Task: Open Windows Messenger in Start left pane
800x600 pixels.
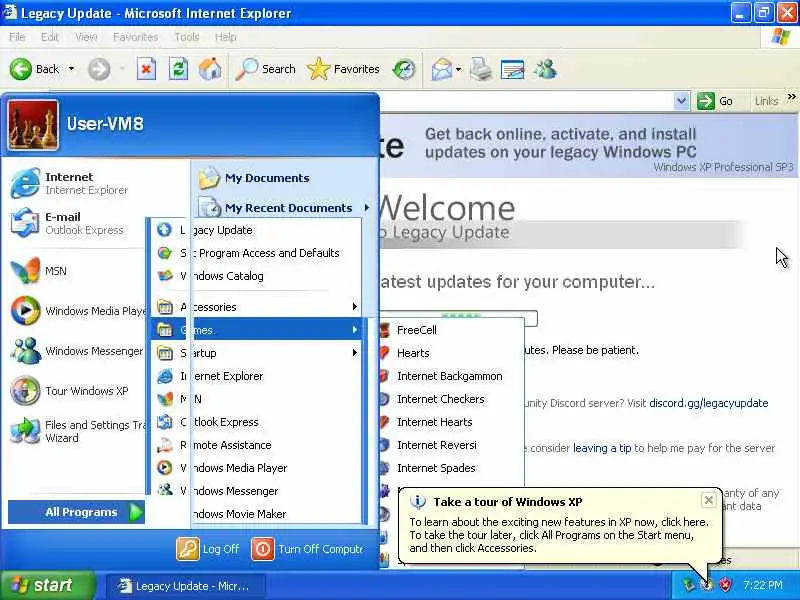Action: (x=77, y=351)
